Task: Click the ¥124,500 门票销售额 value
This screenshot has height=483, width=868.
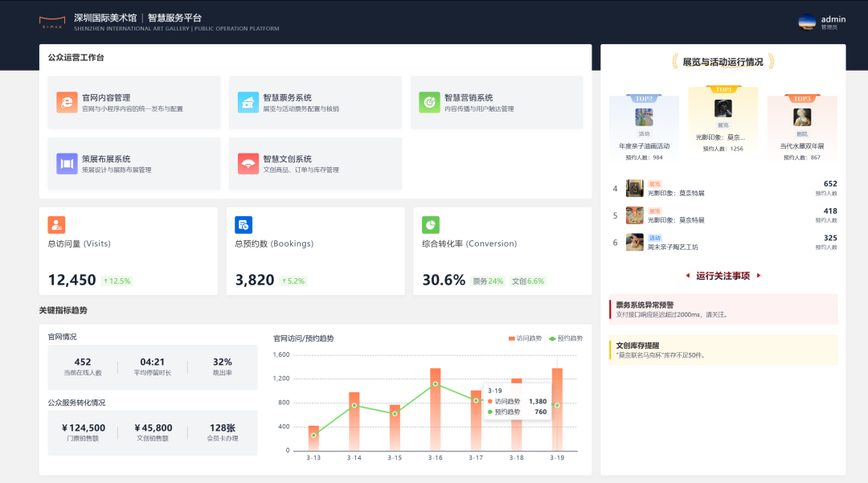Action: (83, 428)
